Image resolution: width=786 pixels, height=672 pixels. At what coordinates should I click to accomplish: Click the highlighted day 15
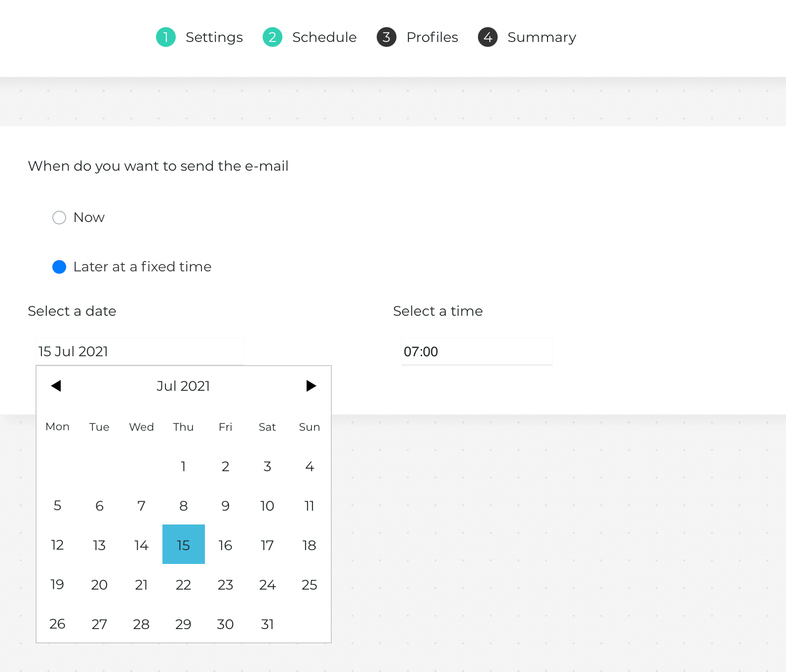183,544
